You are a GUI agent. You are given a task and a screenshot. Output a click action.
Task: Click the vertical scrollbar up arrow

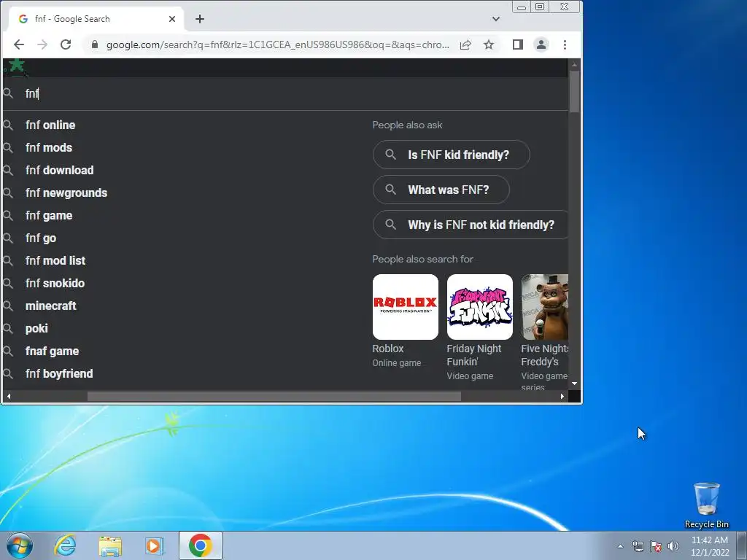(574, 64)
